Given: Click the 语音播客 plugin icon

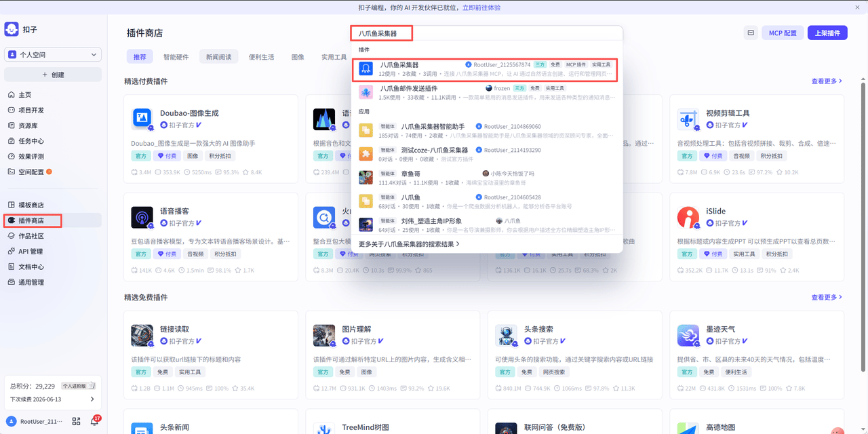Looking at the screenshot, I should point(142,217).
